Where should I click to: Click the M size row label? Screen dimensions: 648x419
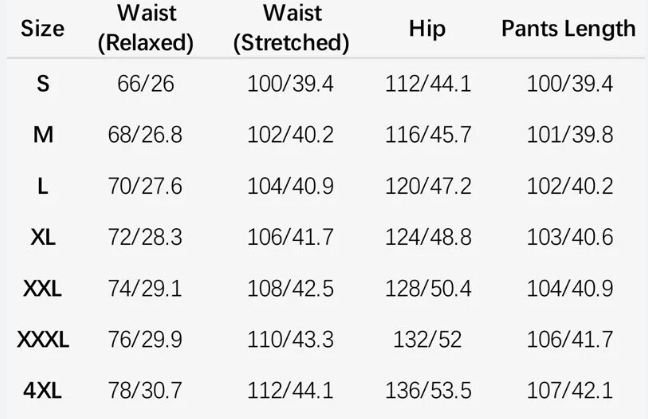click(x=43, y=135)
